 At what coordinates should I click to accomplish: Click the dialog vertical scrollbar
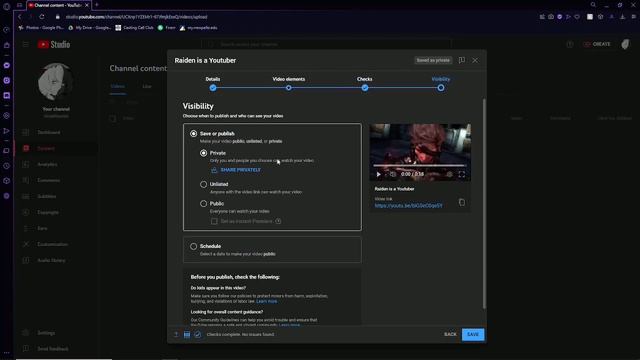pyautogui.click(x=484, y=203)
